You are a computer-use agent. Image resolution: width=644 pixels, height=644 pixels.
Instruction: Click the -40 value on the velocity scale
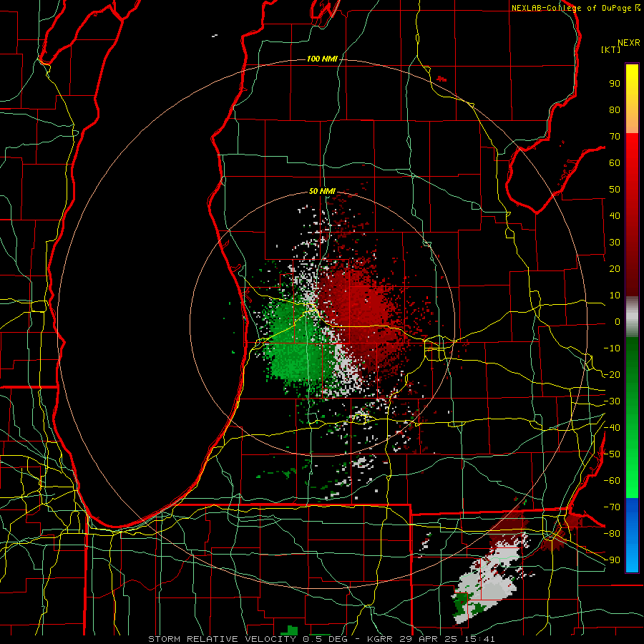pos(612,428)
